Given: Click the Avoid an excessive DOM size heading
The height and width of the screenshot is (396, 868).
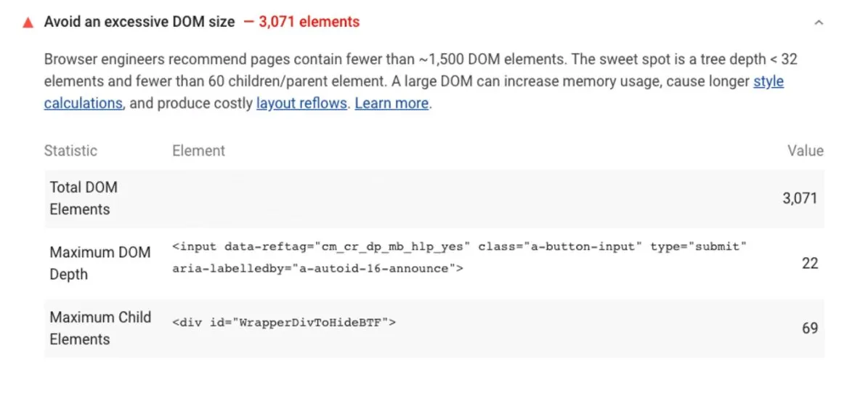Looking at the screenshot, I should coord(139,22).
